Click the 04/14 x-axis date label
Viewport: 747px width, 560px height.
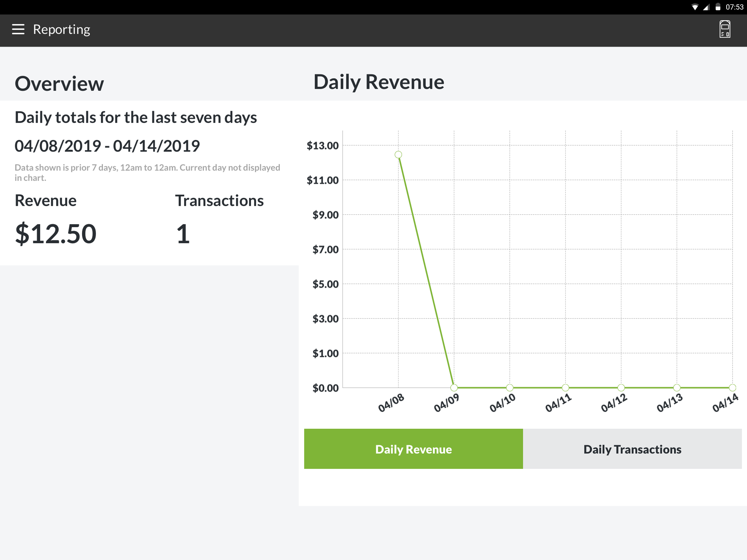pos(725,402)
